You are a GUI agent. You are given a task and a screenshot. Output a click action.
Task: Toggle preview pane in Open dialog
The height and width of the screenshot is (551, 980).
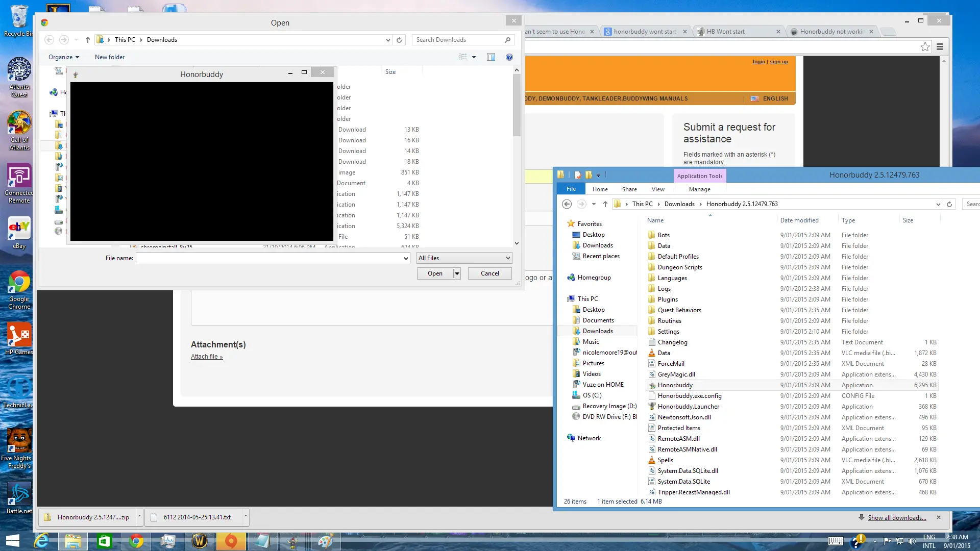pos(491,57)
